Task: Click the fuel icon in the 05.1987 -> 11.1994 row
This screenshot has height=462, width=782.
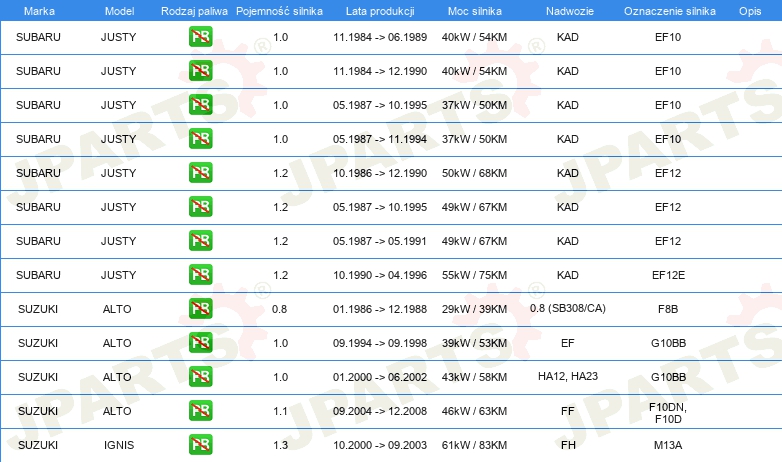Action: click(x=200, y=138)
